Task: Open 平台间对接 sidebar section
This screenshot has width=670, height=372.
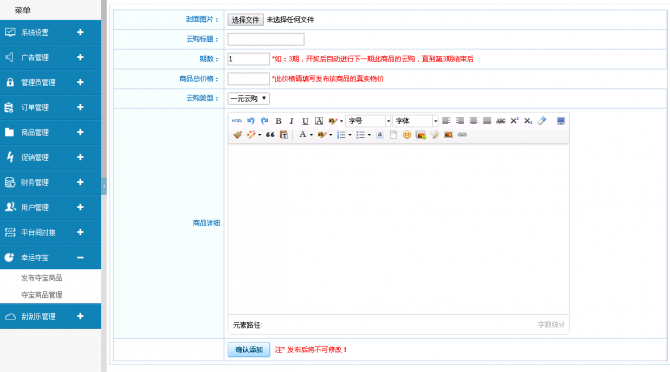Action: pos(50,232)
